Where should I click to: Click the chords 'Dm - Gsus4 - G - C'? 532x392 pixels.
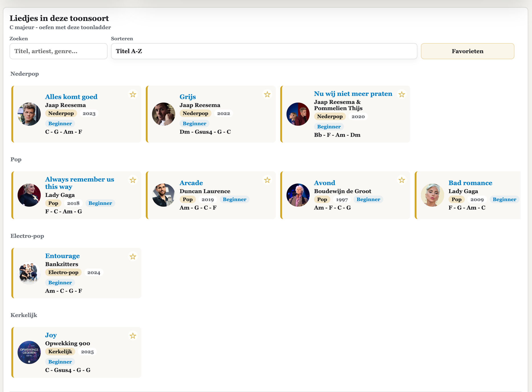pos(205,132)
